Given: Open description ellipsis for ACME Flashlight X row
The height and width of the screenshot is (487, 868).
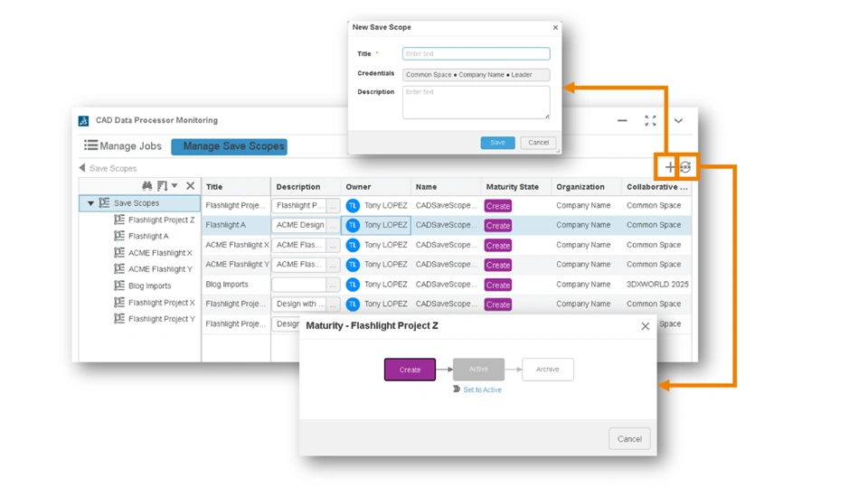Looking at the screenshot, I should coord(333,245).
